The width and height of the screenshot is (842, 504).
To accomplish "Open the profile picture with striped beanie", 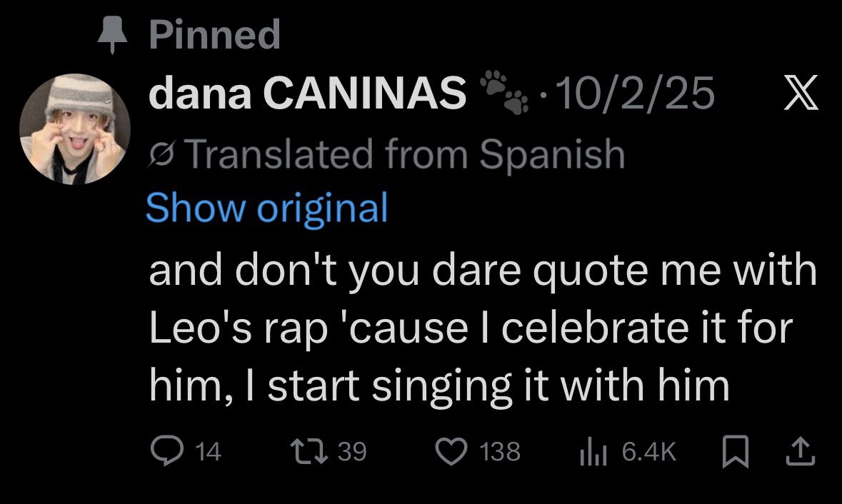I will [75, 129].
